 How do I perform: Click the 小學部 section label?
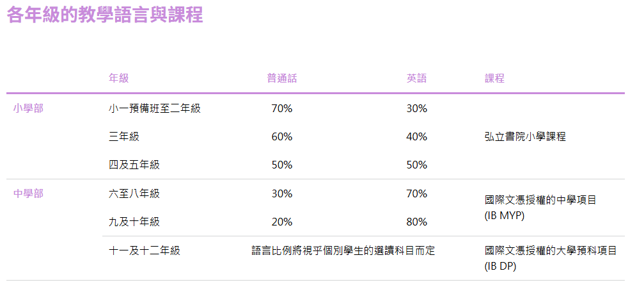(x=28, y=108)
